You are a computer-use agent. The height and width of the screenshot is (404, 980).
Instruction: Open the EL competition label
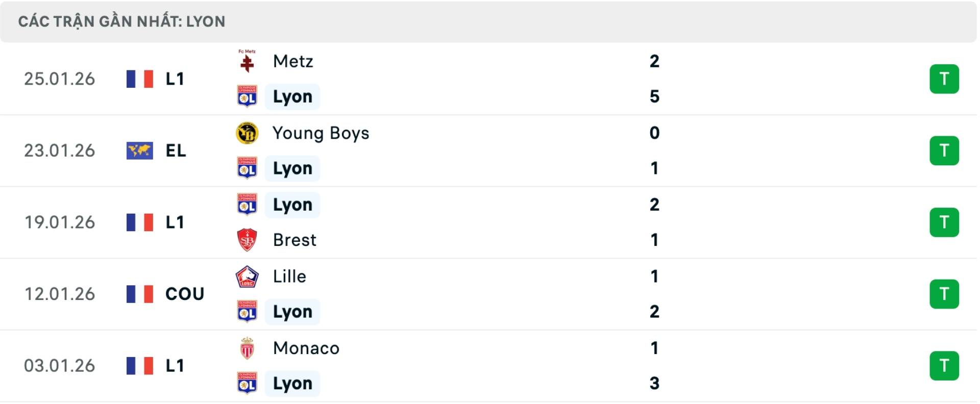[x=175, y=150]
